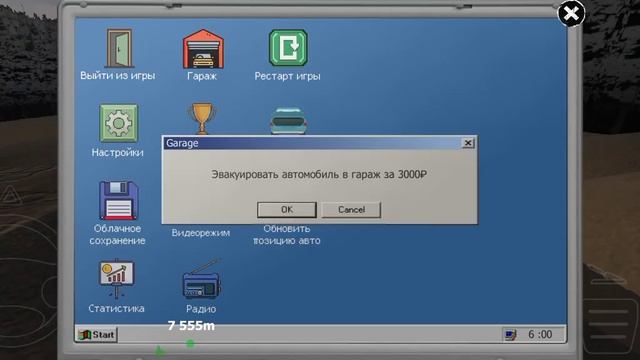Open the Гараж garage icon
Image resolution: width=640 pixels, height=360 pixels.
tap(203, 49)
